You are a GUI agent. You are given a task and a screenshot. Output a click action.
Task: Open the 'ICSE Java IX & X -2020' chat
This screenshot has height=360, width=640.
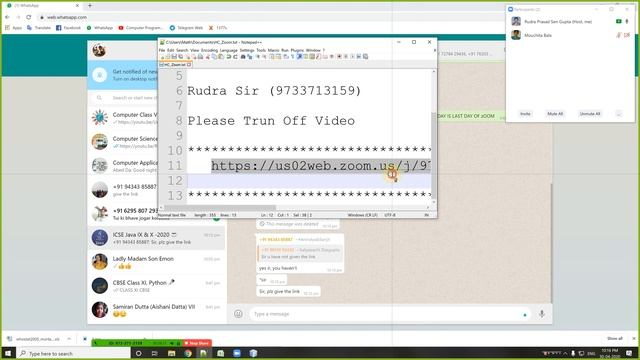[156, 238]
